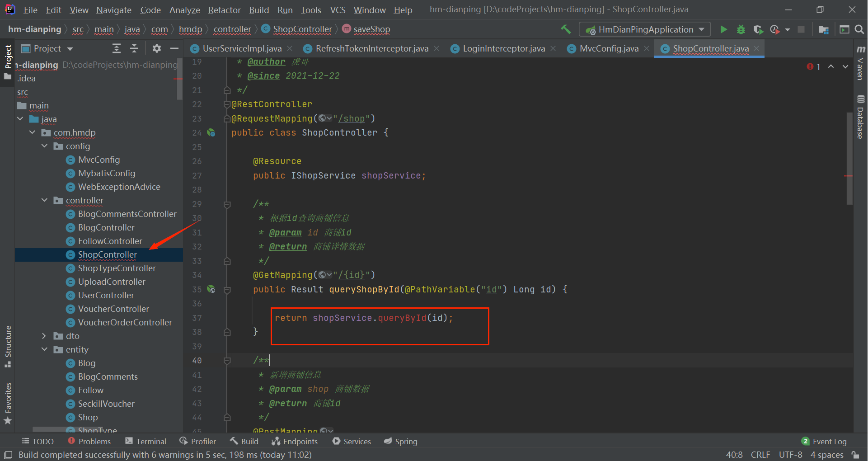Collapse the com.hmdp package
Viewport: 868px width, 461px height.
32,132
